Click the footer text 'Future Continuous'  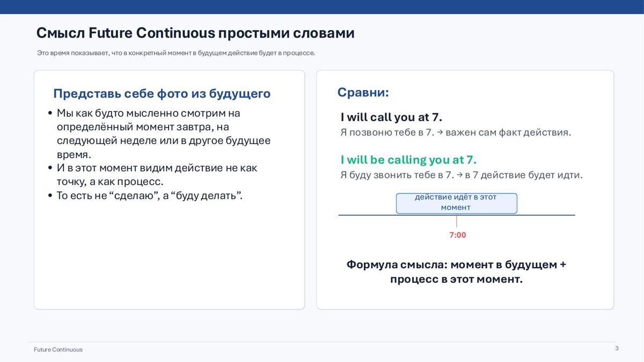tap(58, 350)
